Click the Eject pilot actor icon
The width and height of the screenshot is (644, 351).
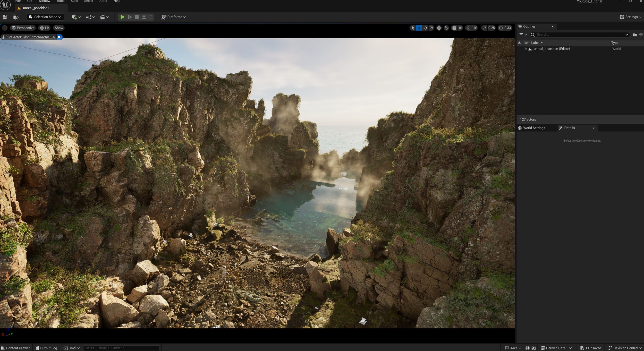pyautogui.click(x=54, y=37)
